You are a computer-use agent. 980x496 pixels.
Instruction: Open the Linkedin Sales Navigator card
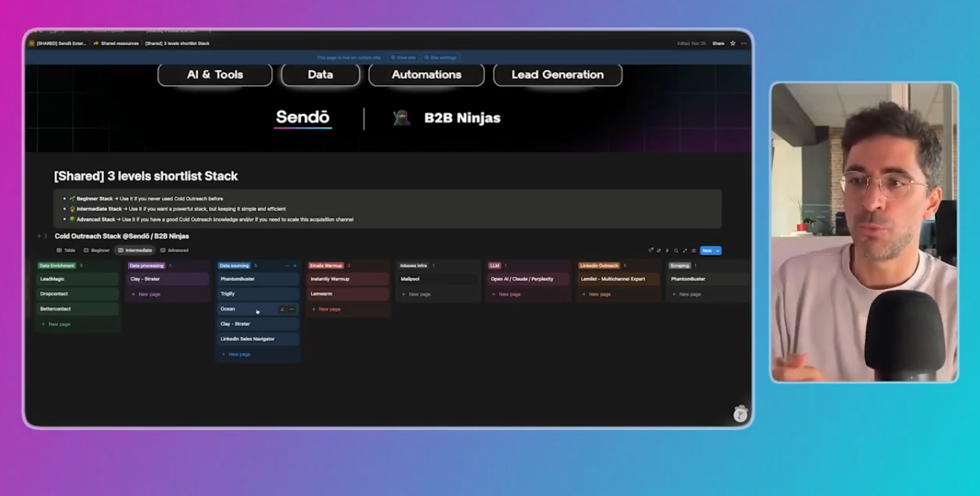[258, 339]
